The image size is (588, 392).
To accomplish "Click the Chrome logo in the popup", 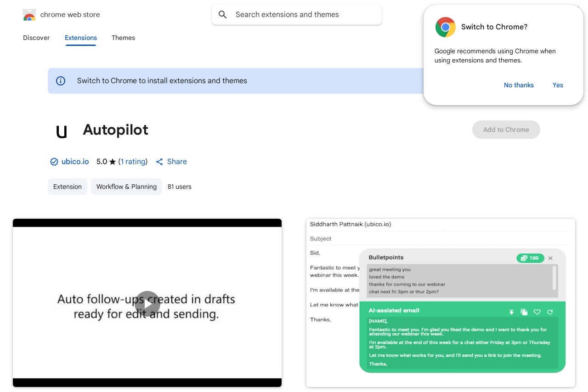I will click(x=446, y=27).
